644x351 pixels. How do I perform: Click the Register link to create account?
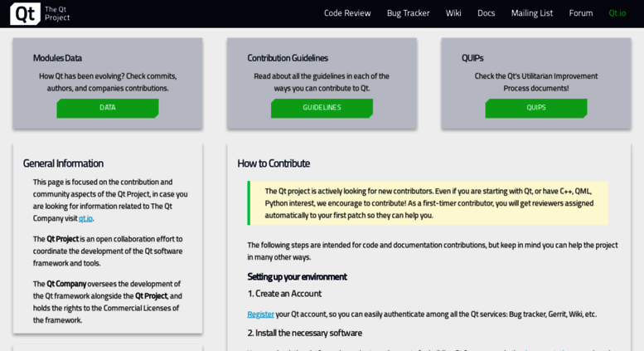tap(260, 314)
